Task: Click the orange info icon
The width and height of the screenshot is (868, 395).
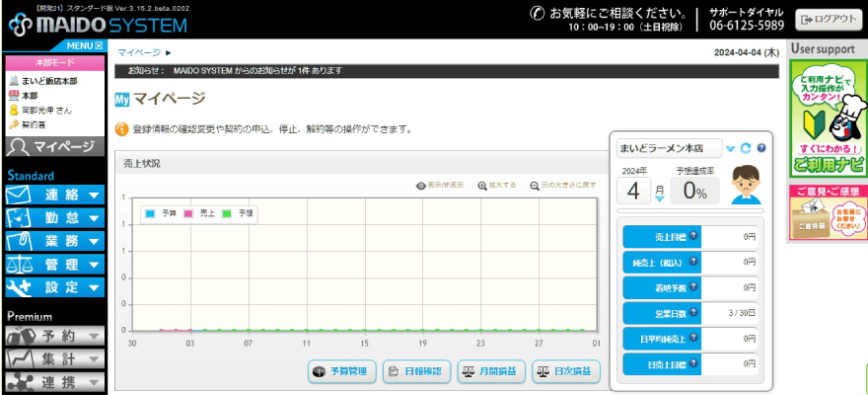Action: click(x=121, y=129)
